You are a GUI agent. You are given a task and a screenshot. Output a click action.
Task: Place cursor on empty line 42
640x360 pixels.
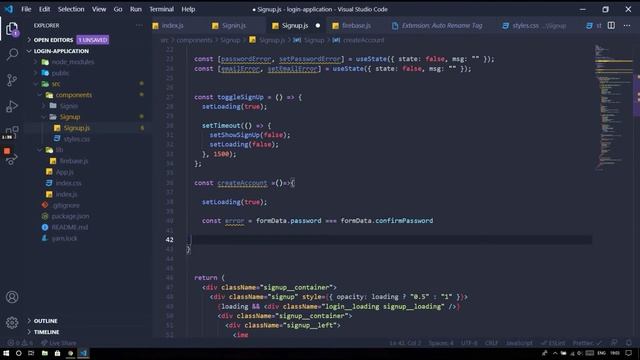[392, 240]
